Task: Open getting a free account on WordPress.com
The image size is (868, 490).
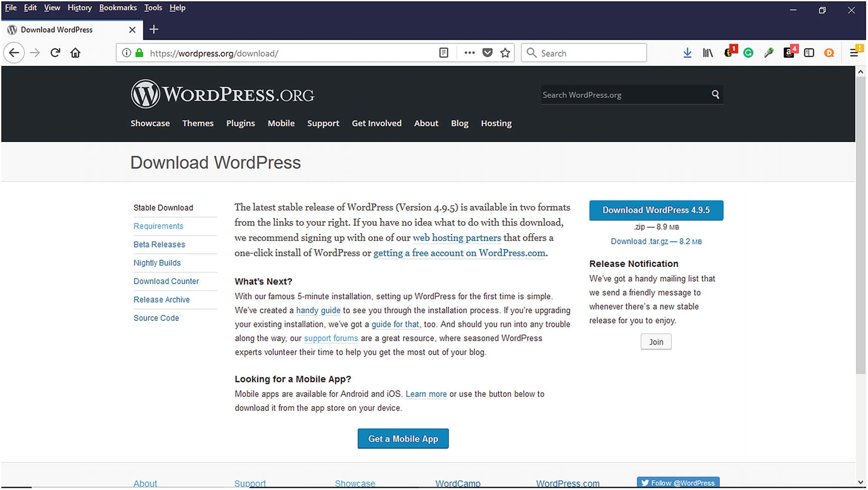Action: pos(459,253)
